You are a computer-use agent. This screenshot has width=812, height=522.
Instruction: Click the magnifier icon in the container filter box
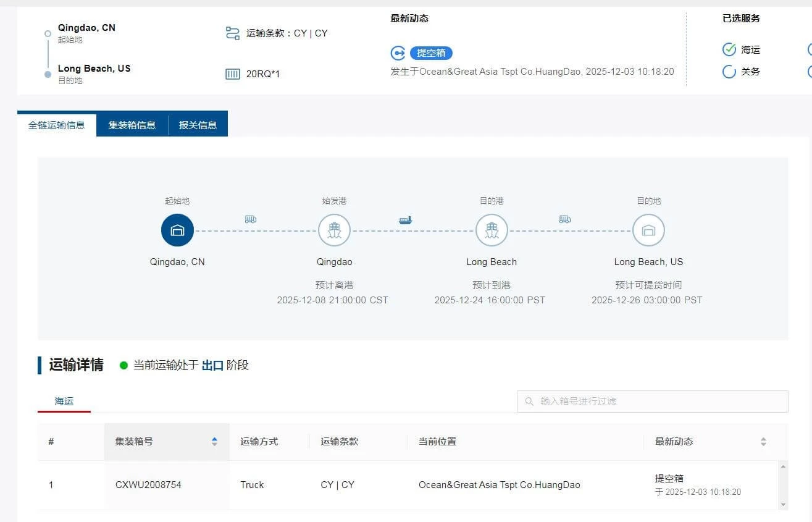point(529,402)
